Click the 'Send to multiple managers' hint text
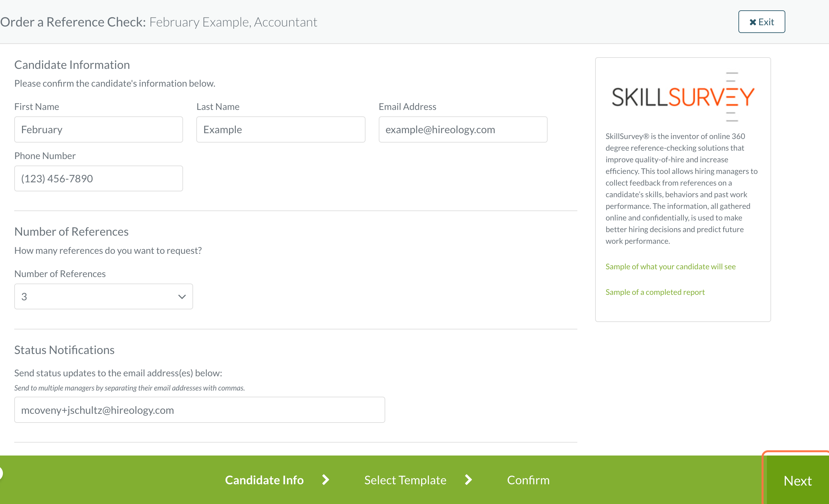829x504 pixels. 129,388
